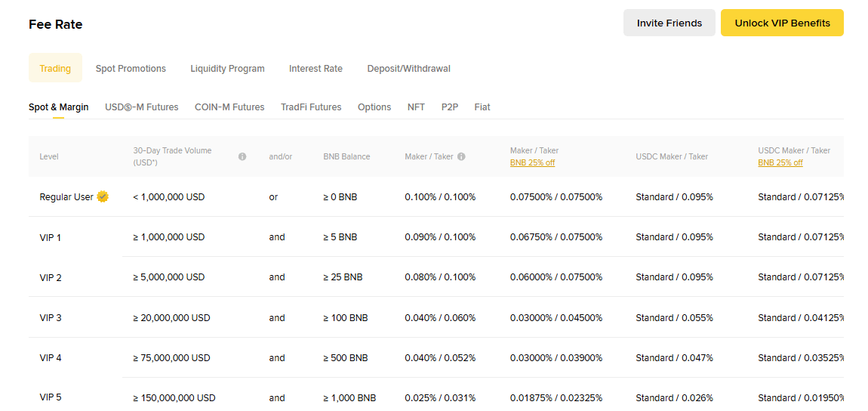Switch to Liquidity Program tab
The width and height of the screenshot is (868, 411).
[227, 69]
